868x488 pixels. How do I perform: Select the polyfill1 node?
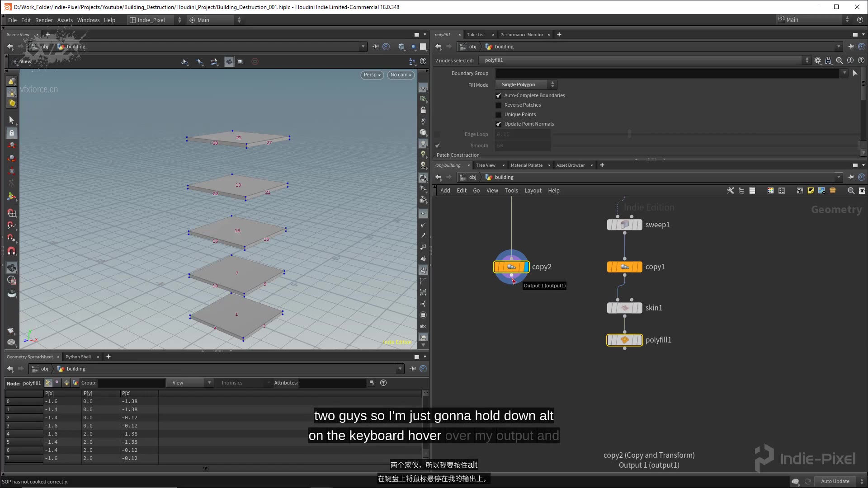point(624,340)
